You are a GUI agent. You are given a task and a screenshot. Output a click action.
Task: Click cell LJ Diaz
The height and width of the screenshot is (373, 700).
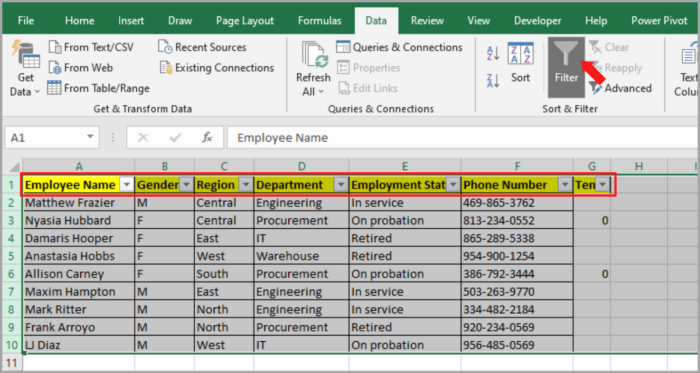[x=79, y=345]
